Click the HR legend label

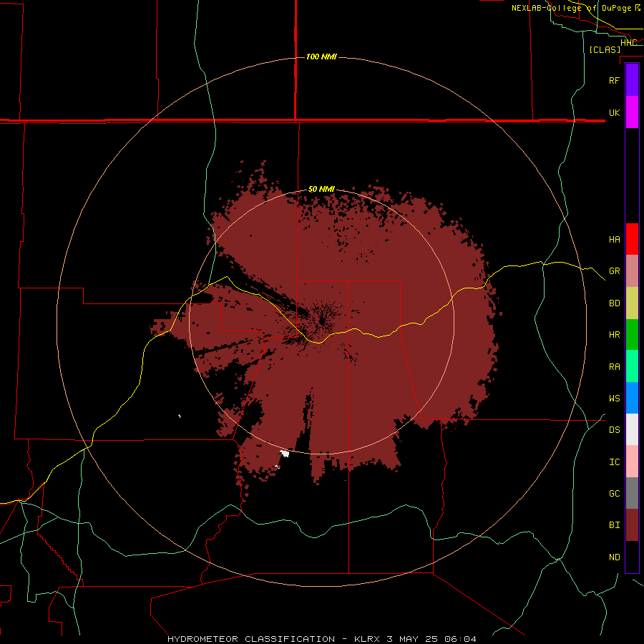(614, 335)
